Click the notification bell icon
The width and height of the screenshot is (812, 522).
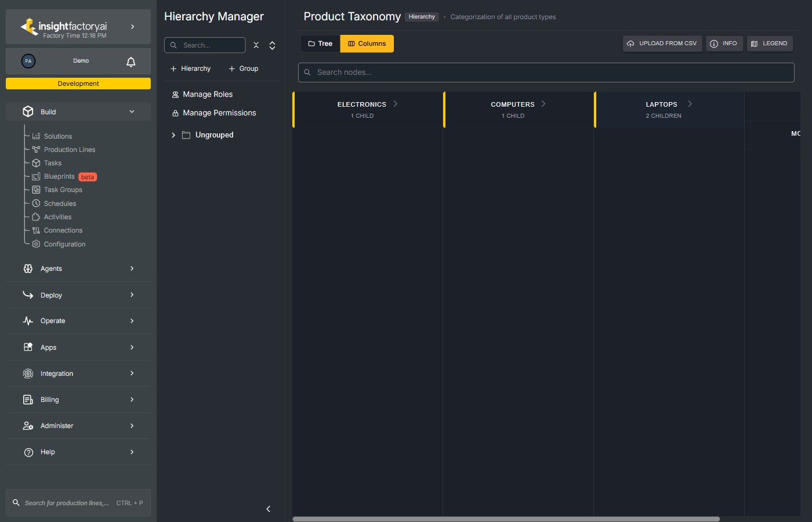(x=131, y=61)
